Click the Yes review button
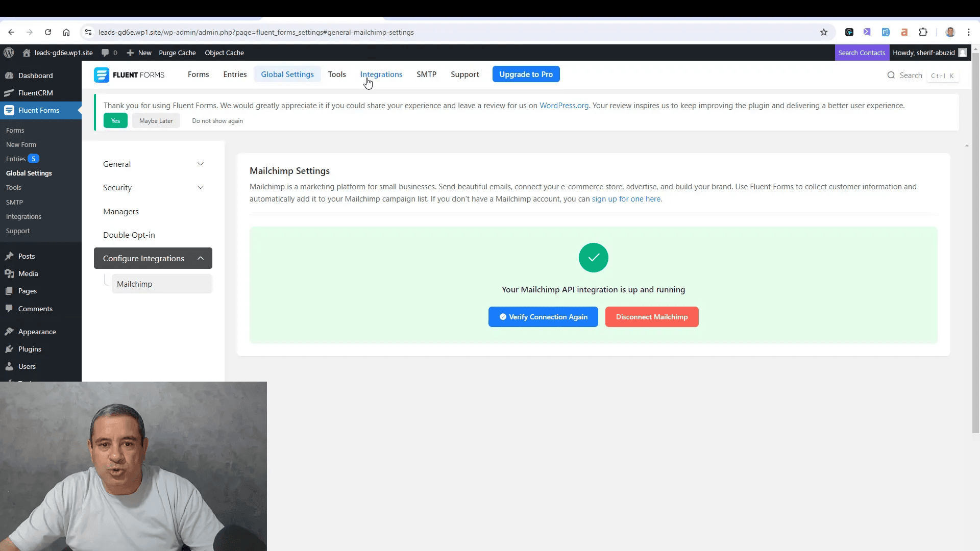980x551 pixels. 115,120
